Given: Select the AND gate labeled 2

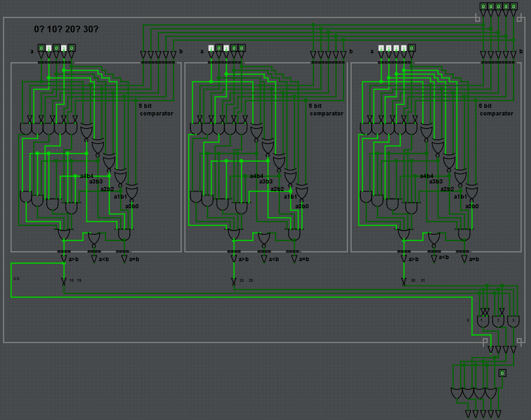Looking at the screenshot, I should click(498, 321).
